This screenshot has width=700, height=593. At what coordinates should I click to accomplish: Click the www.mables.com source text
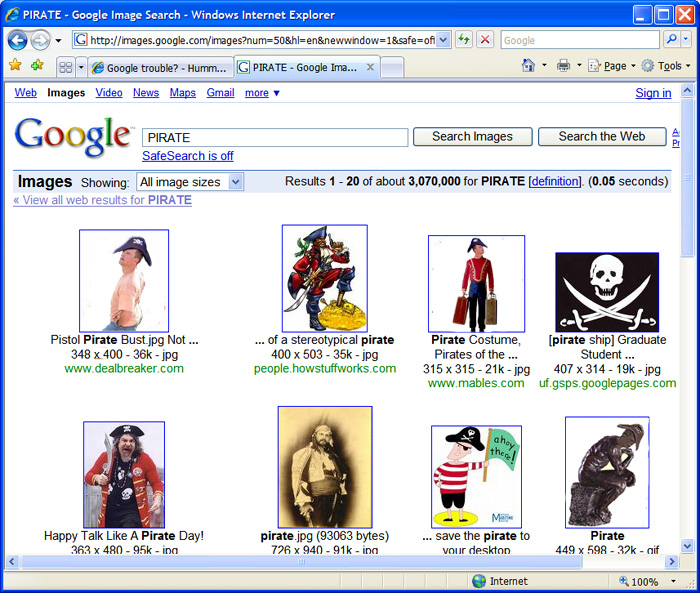click(x=476, y=383)
